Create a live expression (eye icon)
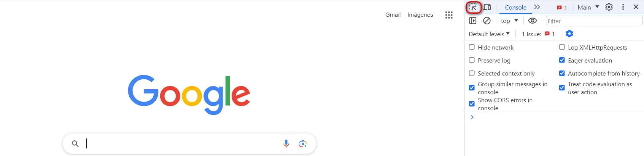This screenshot has width=644, height=156. click(533, 21)
